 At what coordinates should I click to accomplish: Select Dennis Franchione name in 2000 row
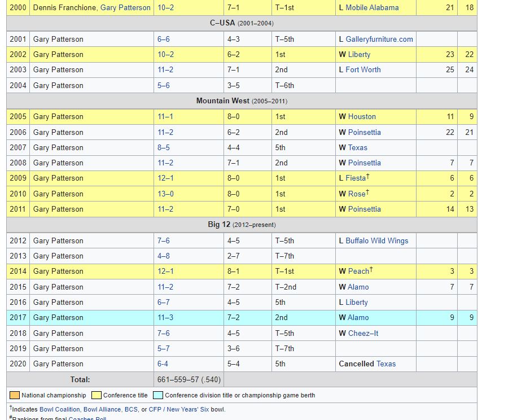65,7
